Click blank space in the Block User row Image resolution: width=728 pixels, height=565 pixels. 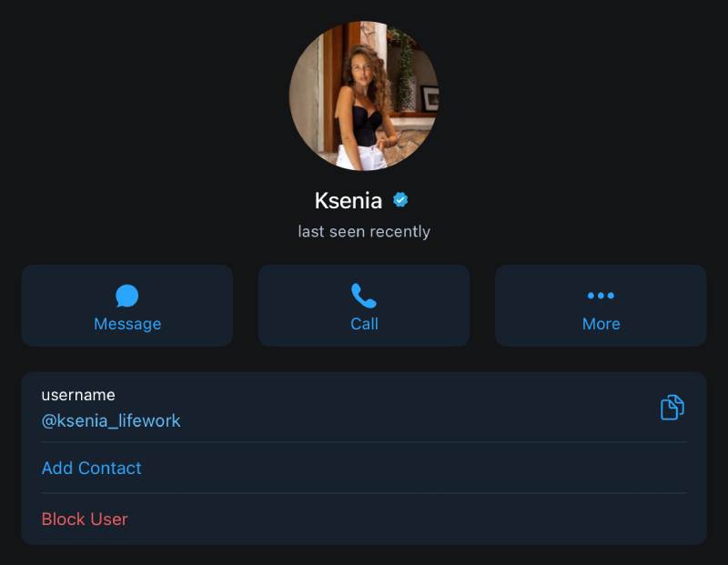(x=409, y=519)
